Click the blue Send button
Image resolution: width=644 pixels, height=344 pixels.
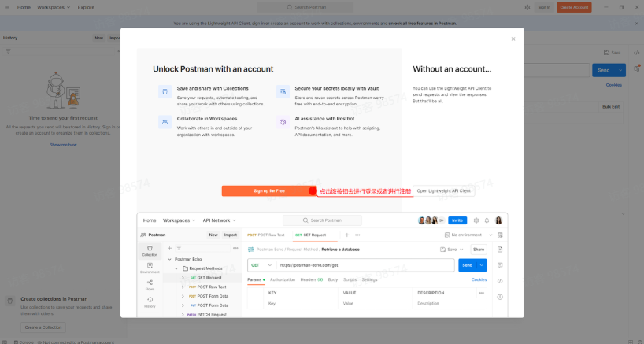(603, 70)
